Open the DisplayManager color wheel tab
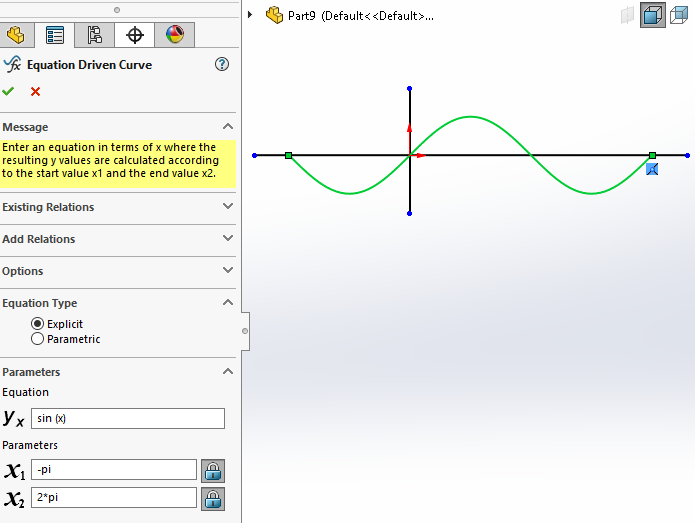Viewport: 695px width, 523px height. [174, 35]
